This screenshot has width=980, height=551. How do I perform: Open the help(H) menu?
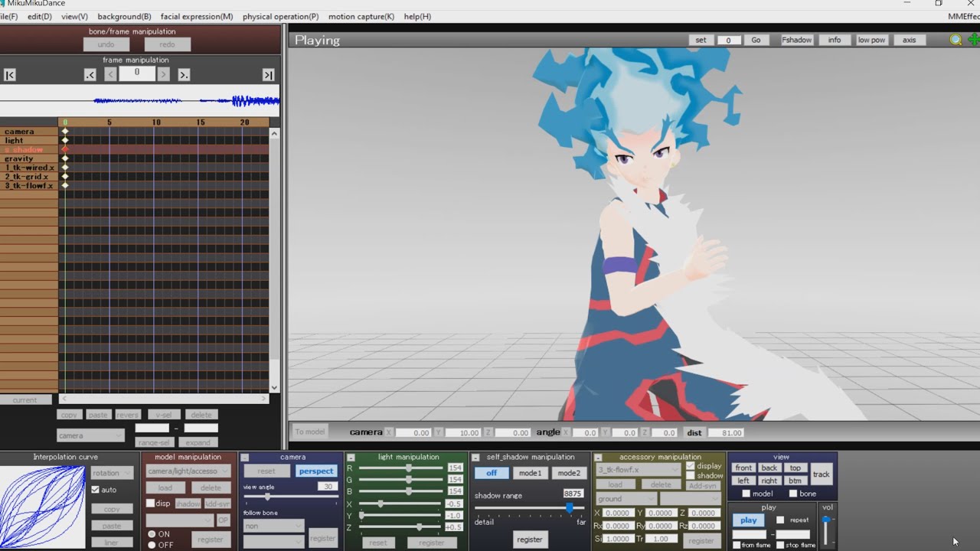(417, 16)
